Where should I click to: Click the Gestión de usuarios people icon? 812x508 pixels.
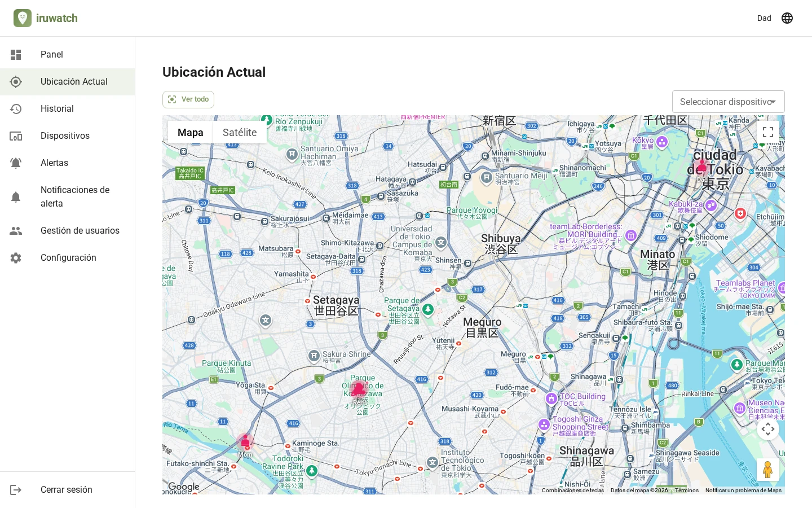tap(16, 231)
